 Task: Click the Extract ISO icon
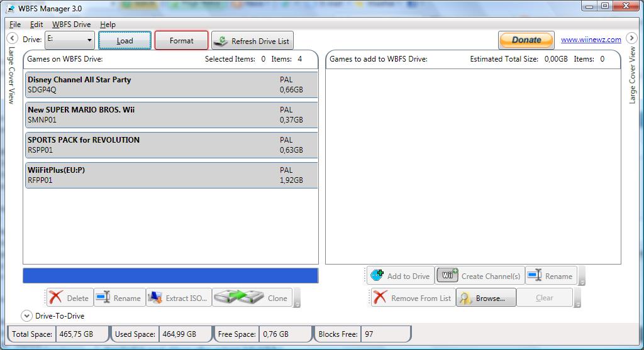coord(155,298)
